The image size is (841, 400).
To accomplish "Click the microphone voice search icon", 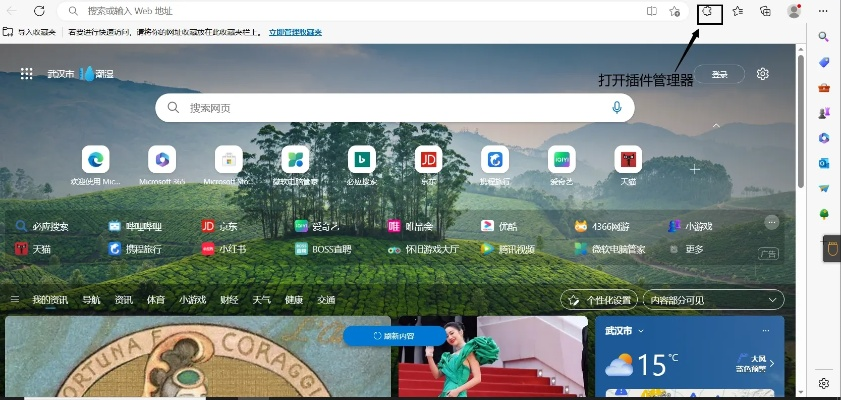I will (x=617, y=108).
